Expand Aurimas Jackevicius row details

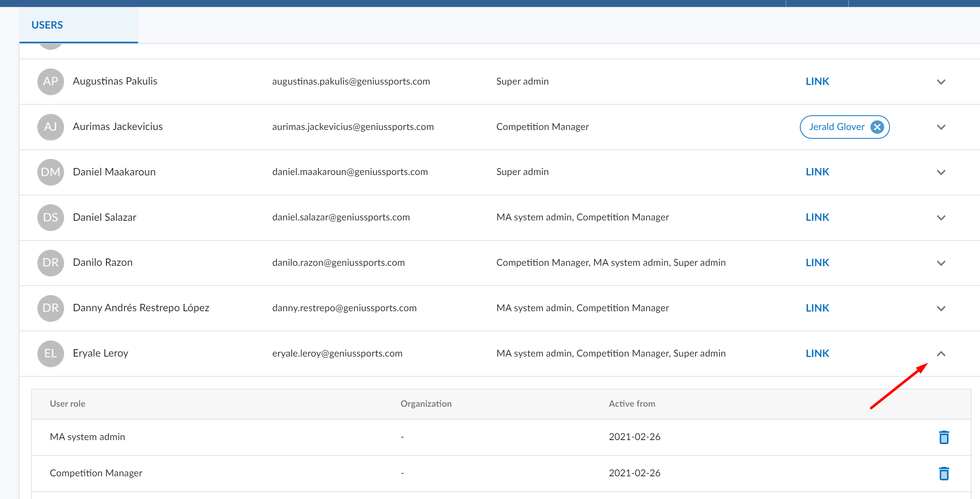941,127
